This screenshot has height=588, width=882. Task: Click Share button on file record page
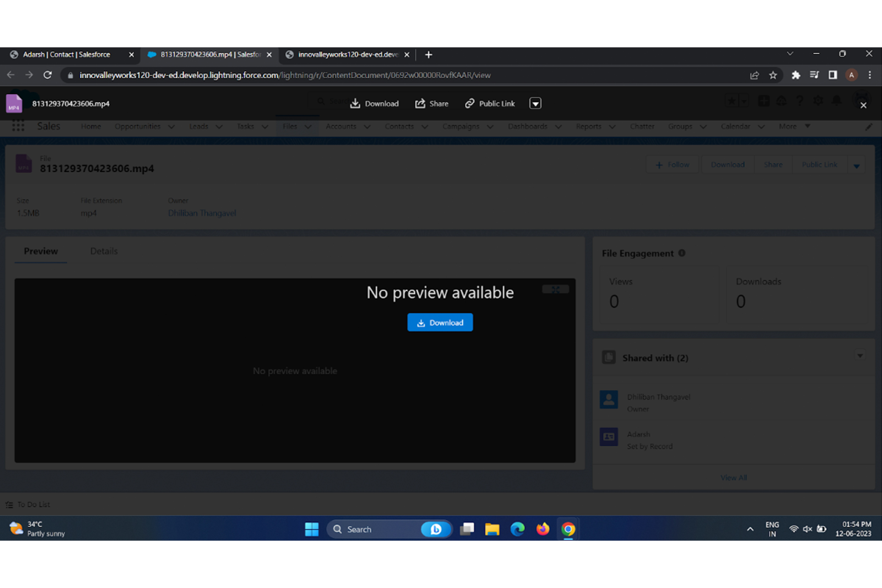coord(773,164)
